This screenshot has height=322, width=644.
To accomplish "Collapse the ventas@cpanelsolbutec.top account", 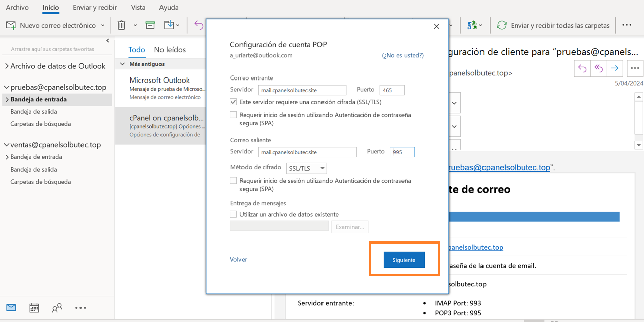I will click(x=7, y=145).
